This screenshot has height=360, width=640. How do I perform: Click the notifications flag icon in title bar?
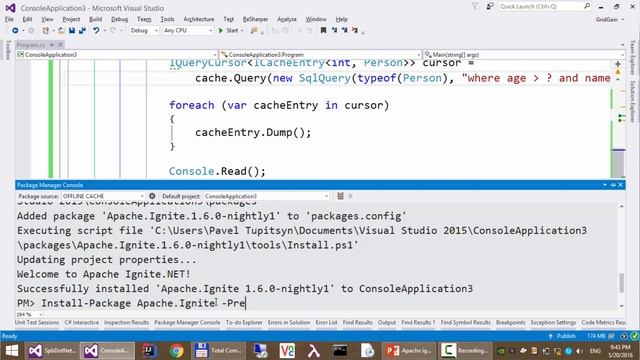(x=475, y=7)
